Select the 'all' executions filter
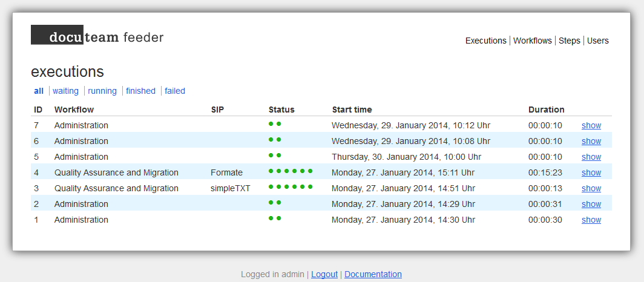 point(39,91)
